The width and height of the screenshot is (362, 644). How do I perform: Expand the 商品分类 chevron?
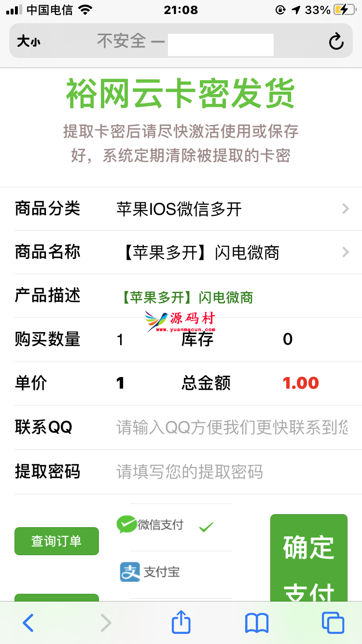coord(345,209)
